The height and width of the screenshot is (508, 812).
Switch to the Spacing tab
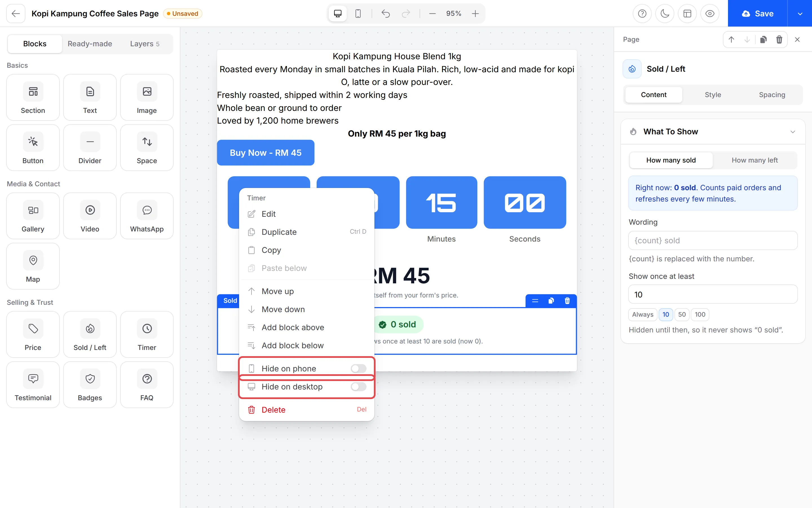point(772,95)
